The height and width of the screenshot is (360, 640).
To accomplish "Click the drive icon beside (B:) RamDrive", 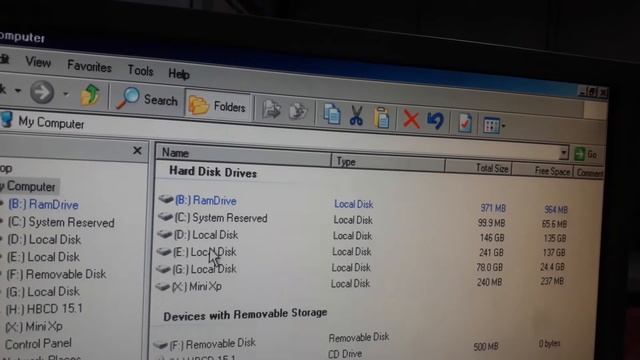I will (x=166, y=199).
